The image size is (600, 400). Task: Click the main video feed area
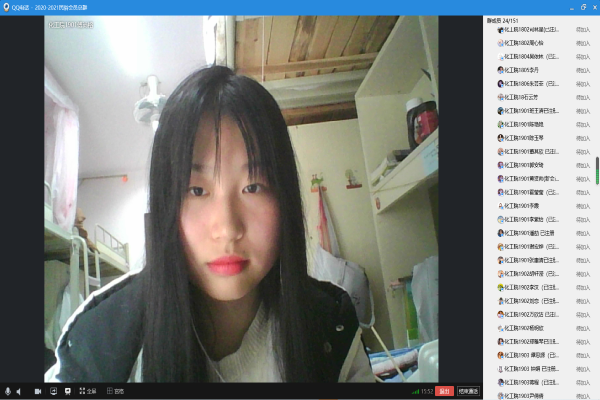pos(240,200)
